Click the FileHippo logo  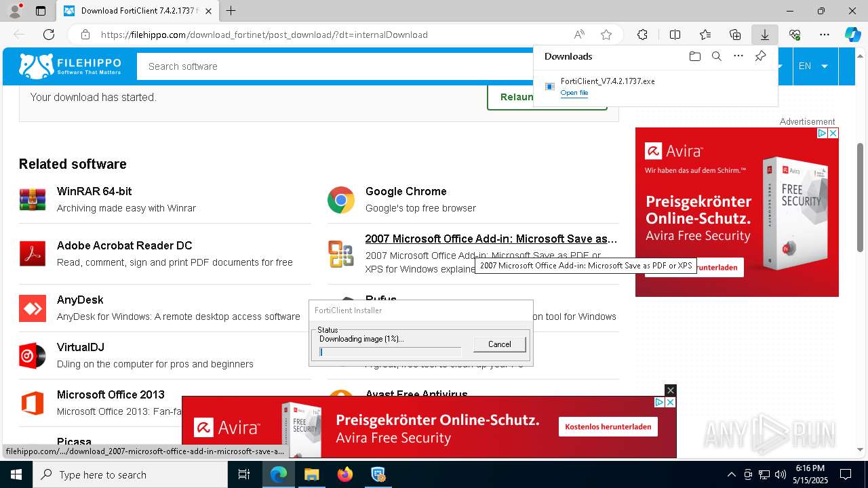71,66
